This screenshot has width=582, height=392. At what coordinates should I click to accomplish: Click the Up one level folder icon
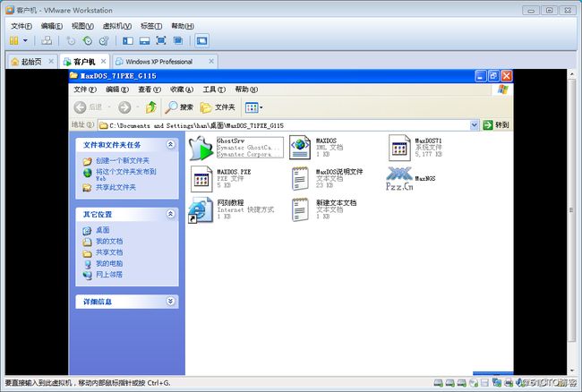click(151, 107)
